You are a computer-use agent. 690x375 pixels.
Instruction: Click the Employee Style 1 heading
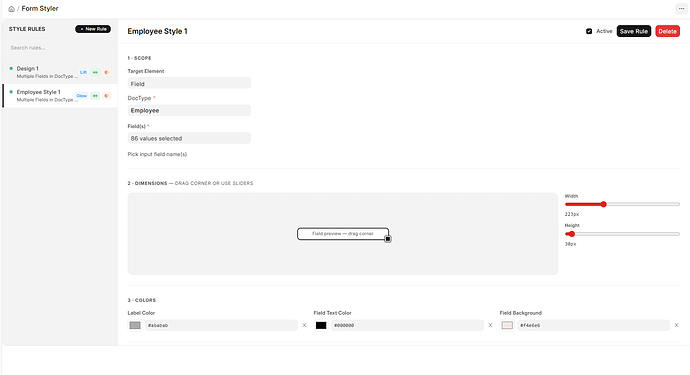tap(158, 31)
